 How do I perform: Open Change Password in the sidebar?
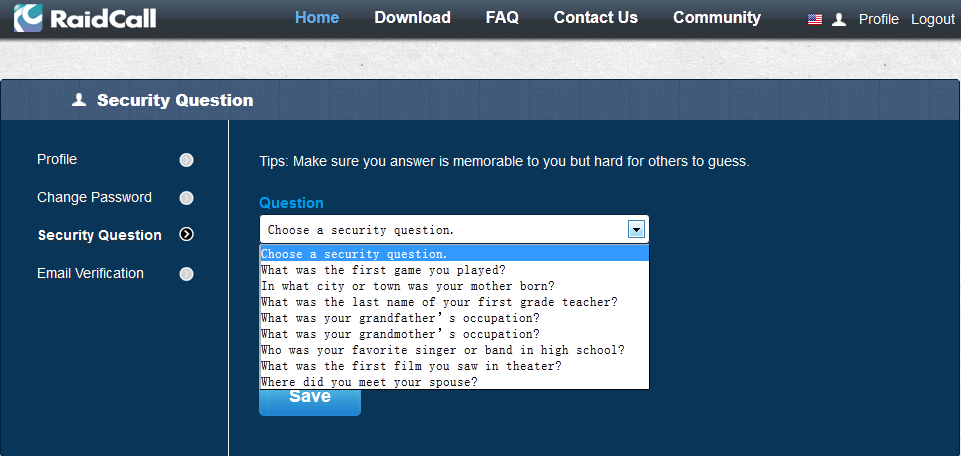pyautogui.click(x=94, y=198)
